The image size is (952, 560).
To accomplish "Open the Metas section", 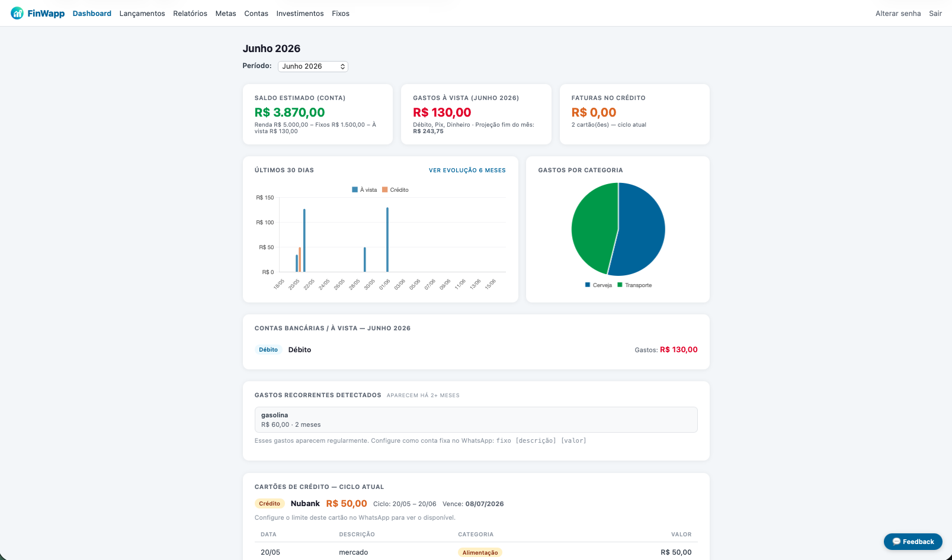I will tap(226, 14).
